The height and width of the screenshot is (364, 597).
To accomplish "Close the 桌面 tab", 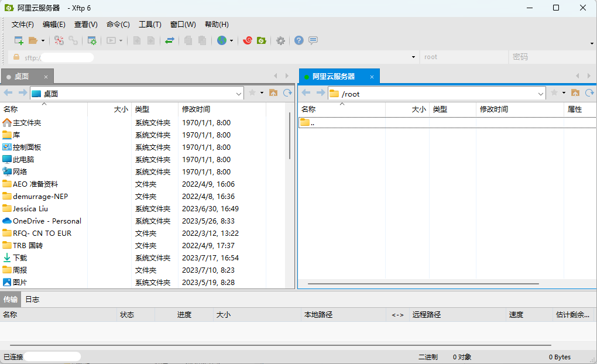I will pos(46,77).
